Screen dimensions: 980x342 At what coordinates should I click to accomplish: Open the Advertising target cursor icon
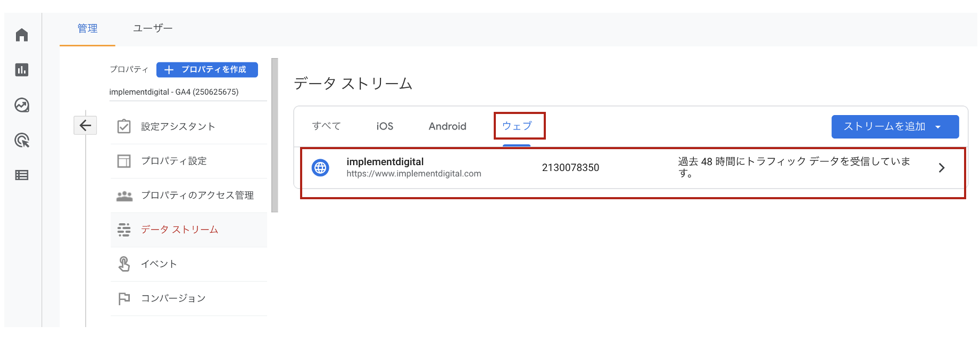(22, 141)
